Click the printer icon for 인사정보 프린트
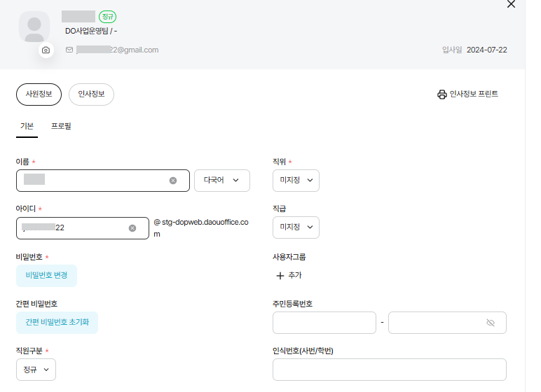 [441, 94]
